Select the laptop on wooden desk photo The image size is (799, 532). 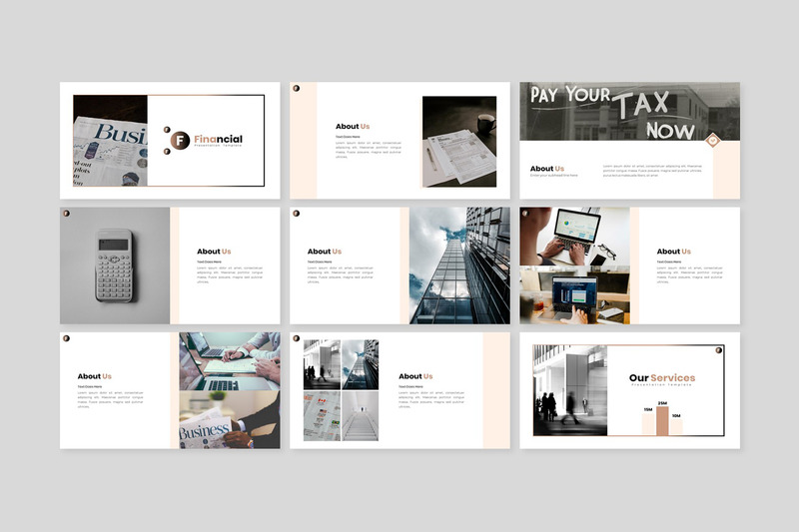coord(575,295)
